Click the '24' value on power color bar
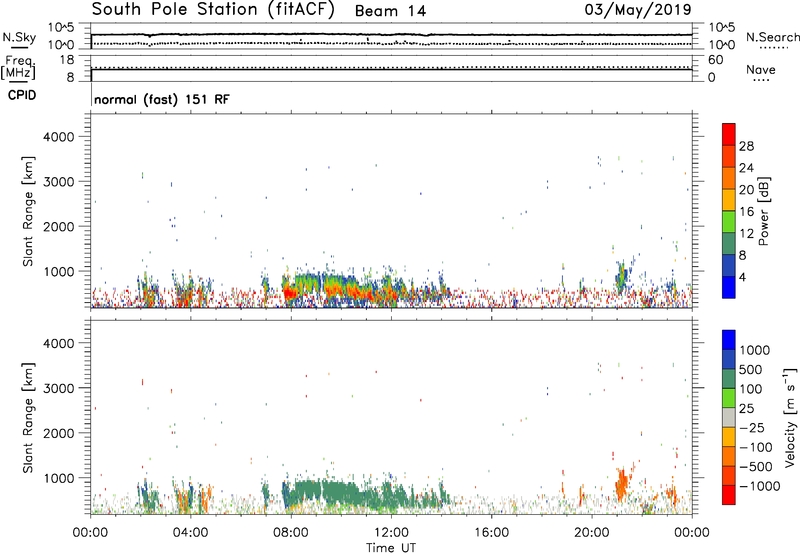This screenshot has height=554, width=800. tap(746, 168)
